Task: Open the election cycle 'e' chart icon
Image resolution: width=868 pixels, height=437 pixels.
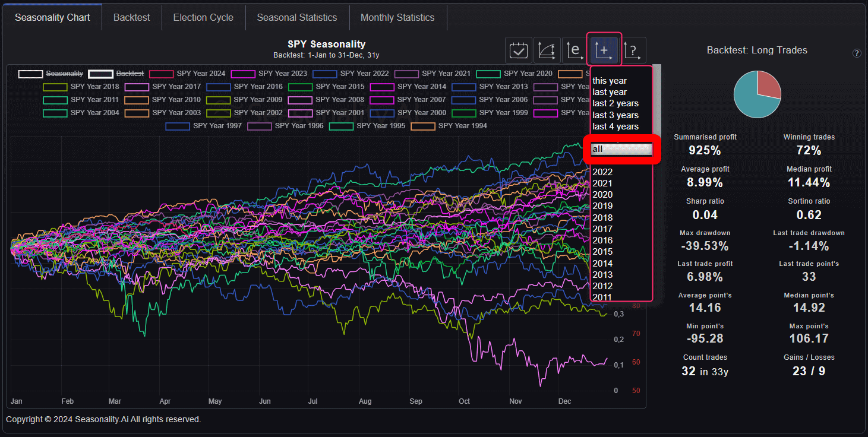Action: [x=575, y=50]
